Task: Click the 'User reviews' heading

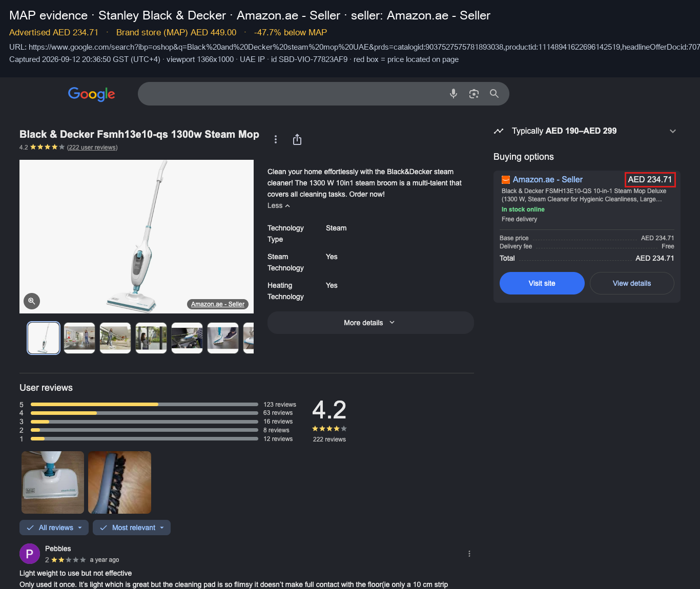Action: [x=46, y=388]
